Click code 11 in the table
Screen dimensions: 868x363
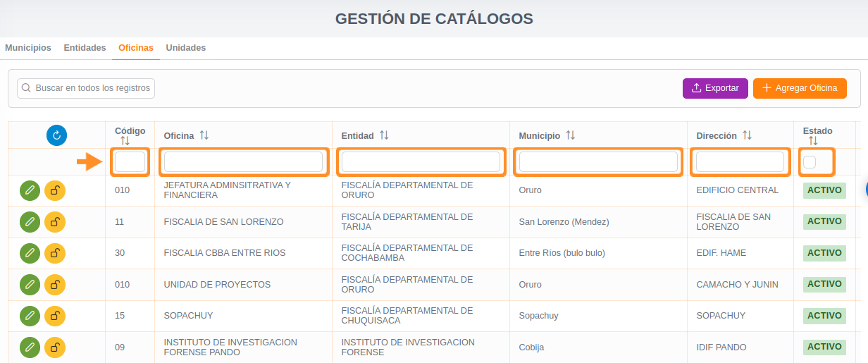119,222
